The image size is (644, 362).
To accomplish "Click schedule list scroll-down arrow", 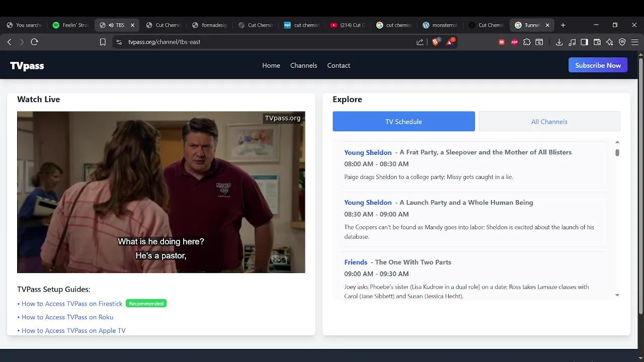I will point(617,295).
